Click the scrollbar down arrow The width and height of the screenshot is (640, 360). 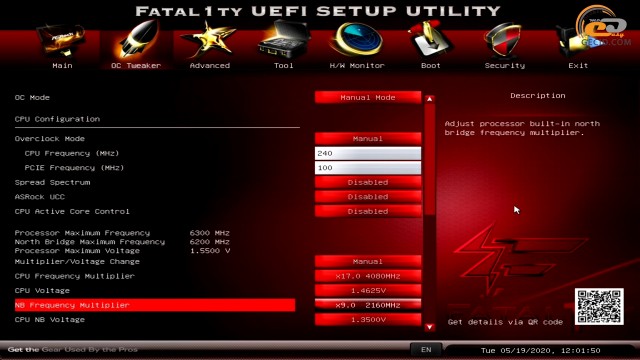429,327
